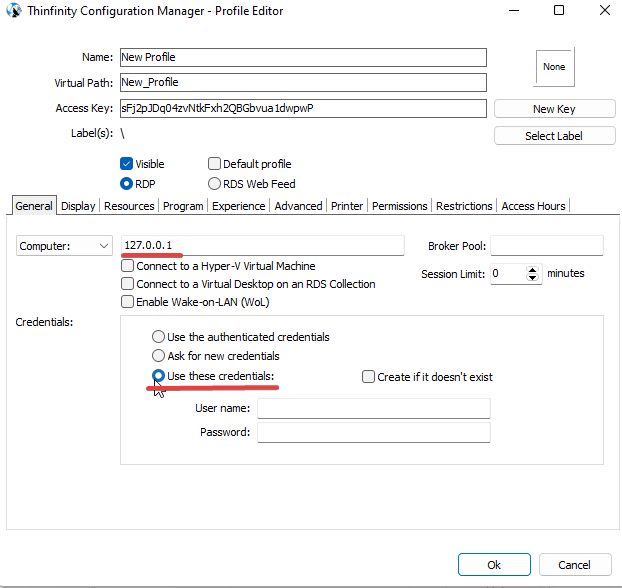622x588 pixels.
Task: Open the Resources tab
Action: point(129,206)
